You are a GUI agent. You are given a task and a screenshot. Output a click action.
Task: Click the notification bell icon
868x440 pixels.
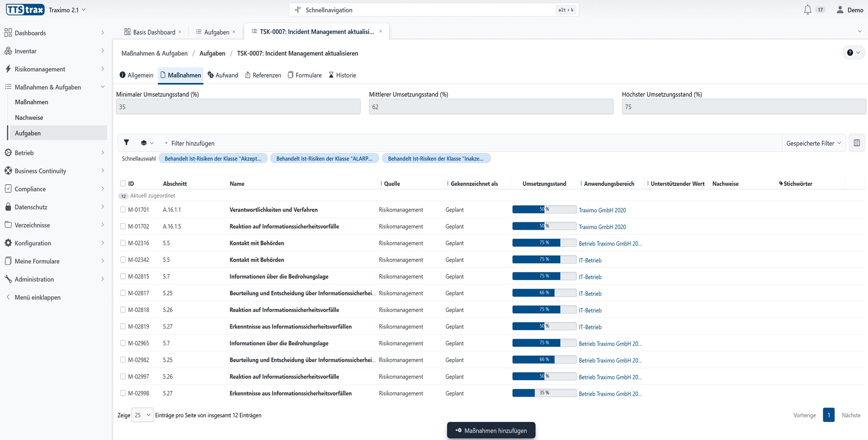tap(807, 10)
